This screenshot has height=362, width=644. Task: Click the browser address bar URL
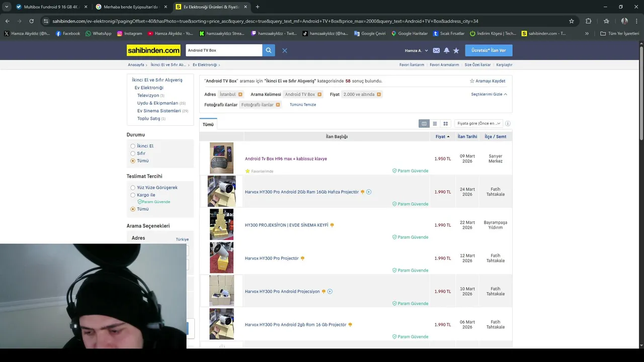pos(265,21)
